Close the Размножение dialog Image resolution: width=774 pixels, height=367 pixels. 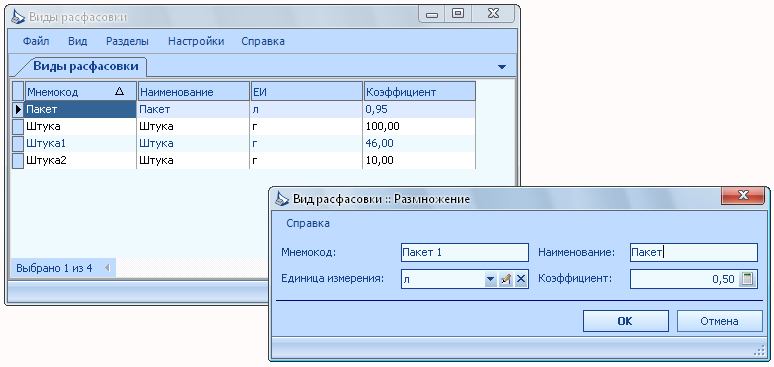click(743, 195)
